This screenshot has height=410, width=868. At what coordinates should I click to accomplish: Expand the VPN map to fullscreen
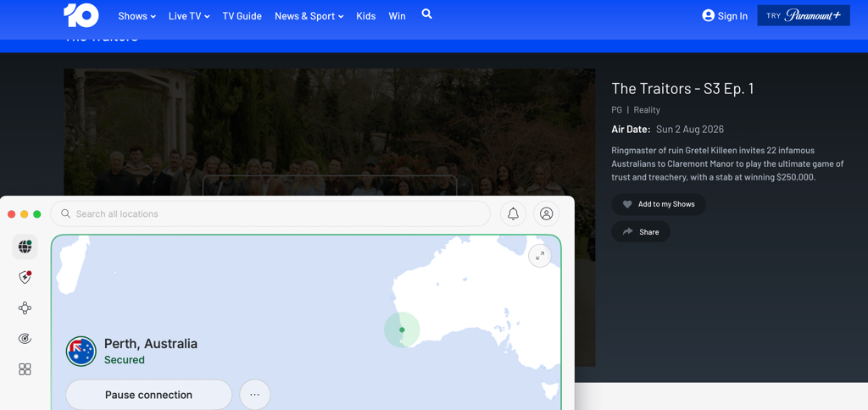(540, 256)
